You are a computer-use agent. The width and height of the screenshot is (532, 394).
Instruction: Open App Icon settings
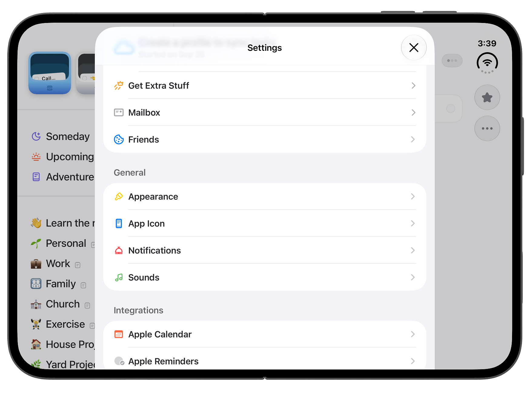[x=264, y=224]
